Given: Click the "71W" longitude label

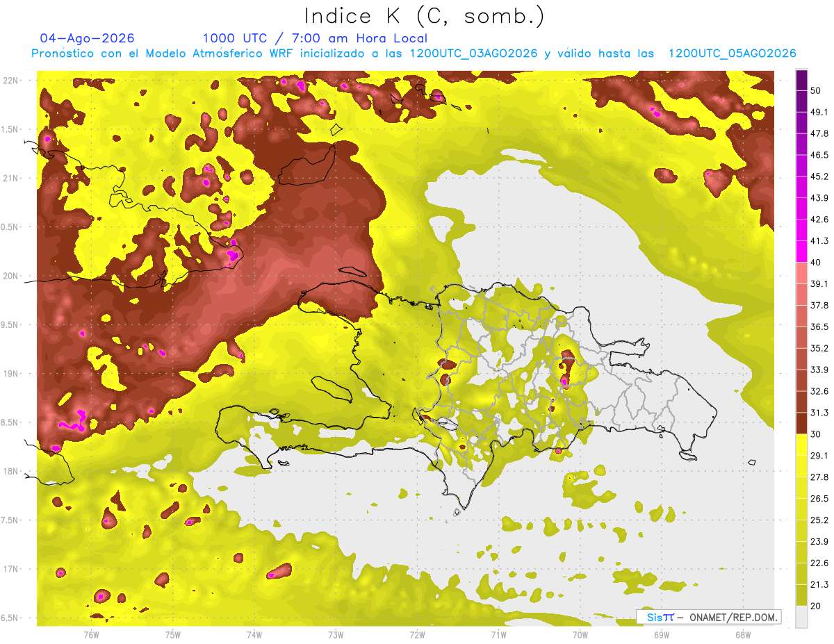Looking at the screenshot, I should (x=498, y=634).
